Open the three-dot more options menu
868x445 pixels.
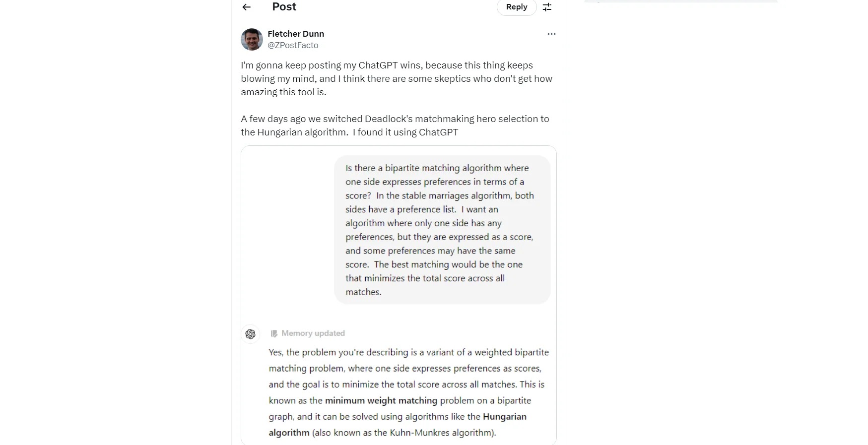point(551,34)
